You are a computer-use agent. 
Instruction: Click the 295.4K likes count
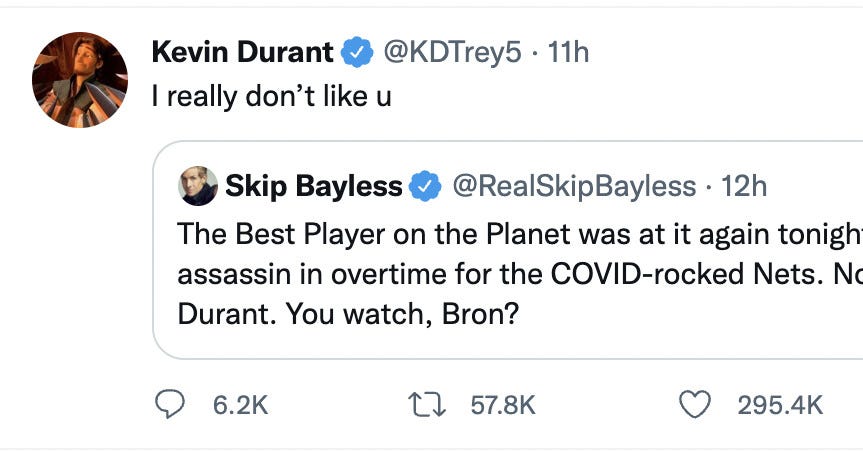[x=780, y=405]
